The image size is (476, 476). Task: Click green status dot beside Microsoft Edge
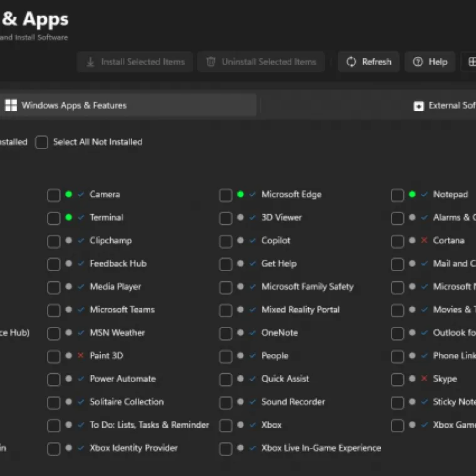pyautogui.click(x=241, y=194)
